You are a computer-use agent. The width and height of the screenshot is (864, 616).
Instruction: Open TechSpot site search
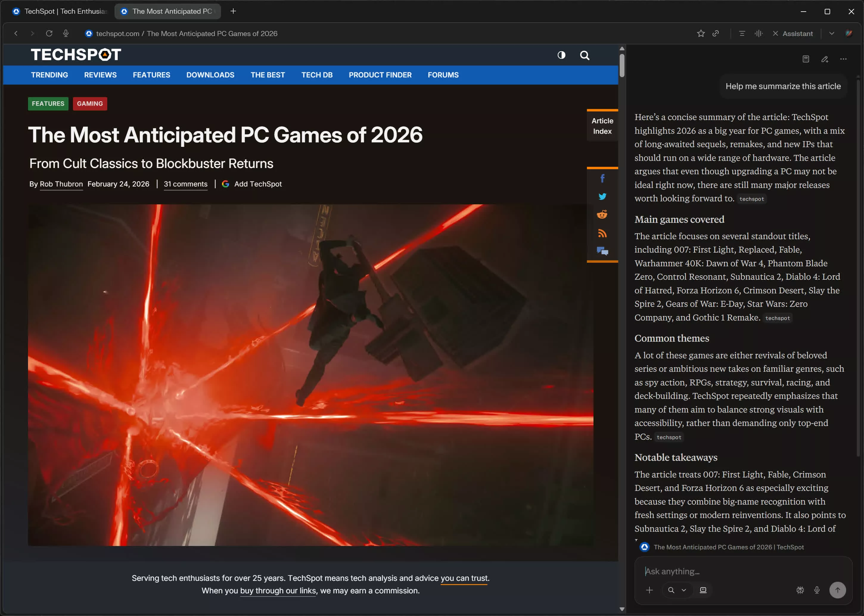(x=585, y=55)
